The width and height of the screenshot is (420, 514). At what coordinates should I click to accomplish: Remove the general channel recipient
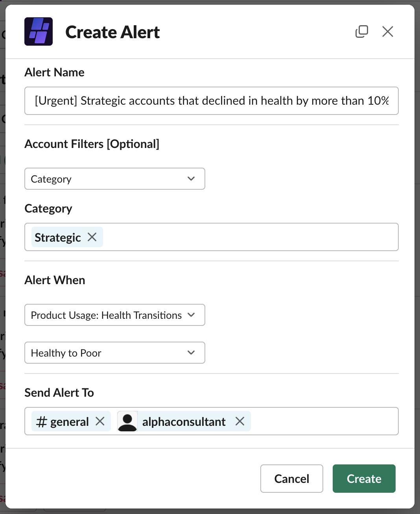coord(100,421)
